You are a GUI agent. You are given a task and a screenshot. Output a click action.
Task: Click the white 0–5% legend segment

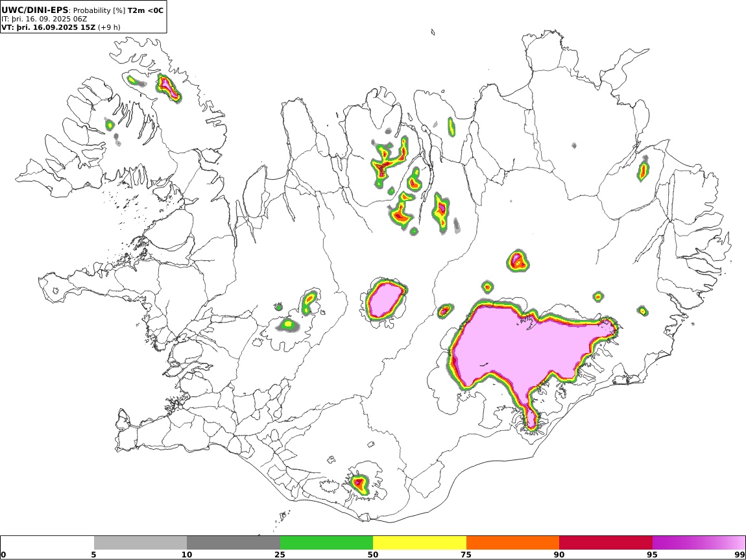(47, 543)
